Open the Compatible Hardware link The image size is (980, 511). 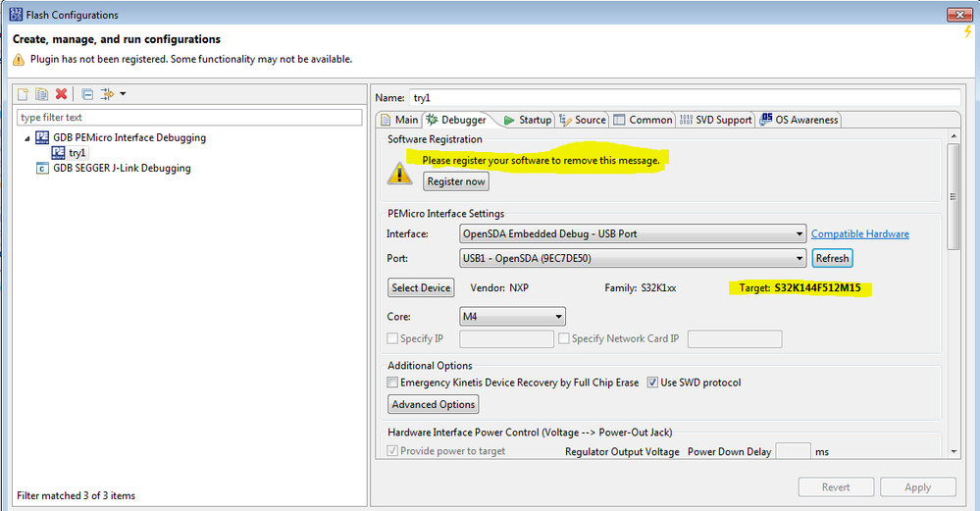pyautogui.click(x=860, y=233)
